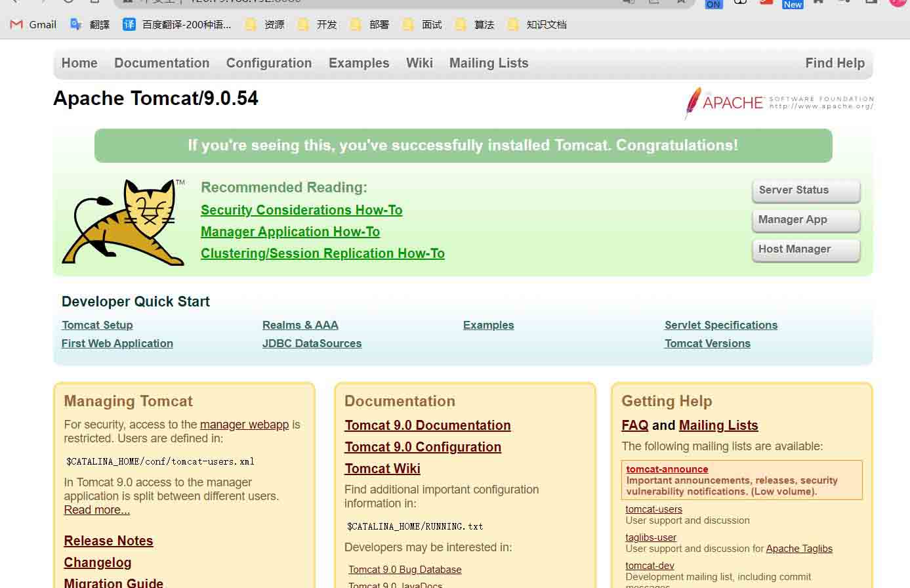Click the $CATALINA_HOME/conf/tomcat-users.xml path text
This screenshot has height=588, width=910.
160,461
